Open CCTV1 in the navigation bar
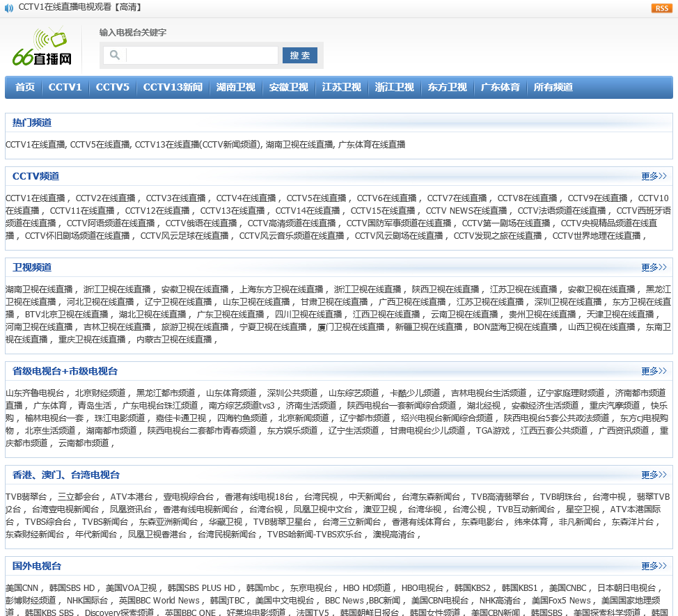The width and height of the screenshot is (678, 616). [x=65, y=87]
